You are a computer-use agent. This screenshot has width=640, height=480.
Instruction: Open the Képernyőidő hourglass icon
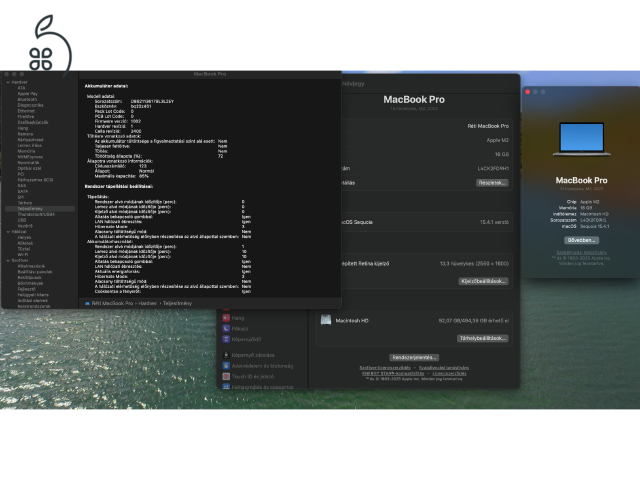click(x=226, y=339)
